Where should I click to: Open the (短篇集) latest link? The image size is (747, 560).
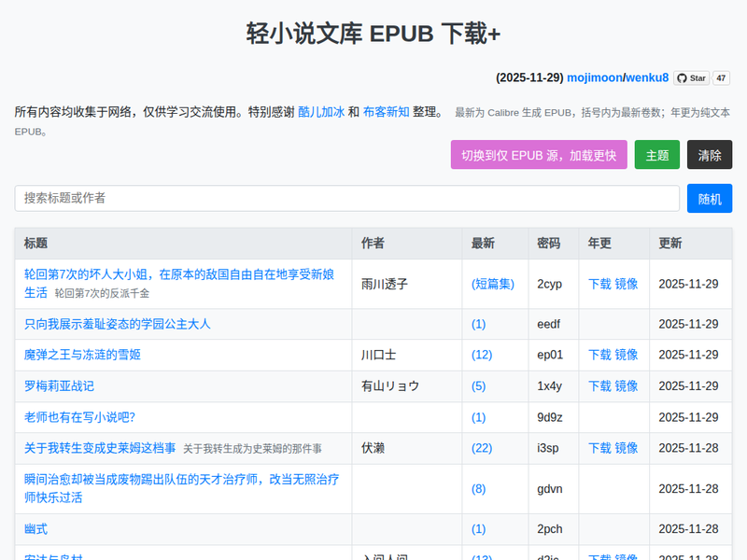pos(493,284)
